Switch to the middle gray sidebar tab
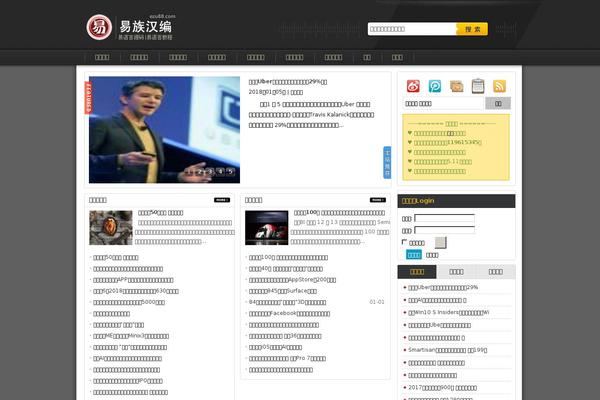This screenshot has width=600, height=400. [456, 272]
